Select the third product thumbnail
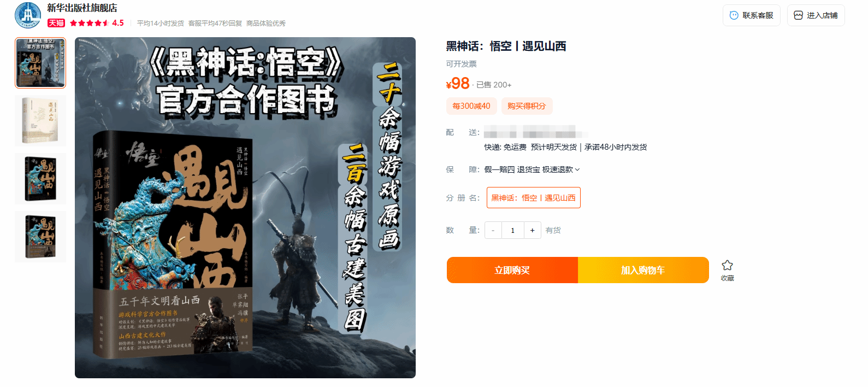The height and width of the screenshot is (387, 868). tap(40, 179)
